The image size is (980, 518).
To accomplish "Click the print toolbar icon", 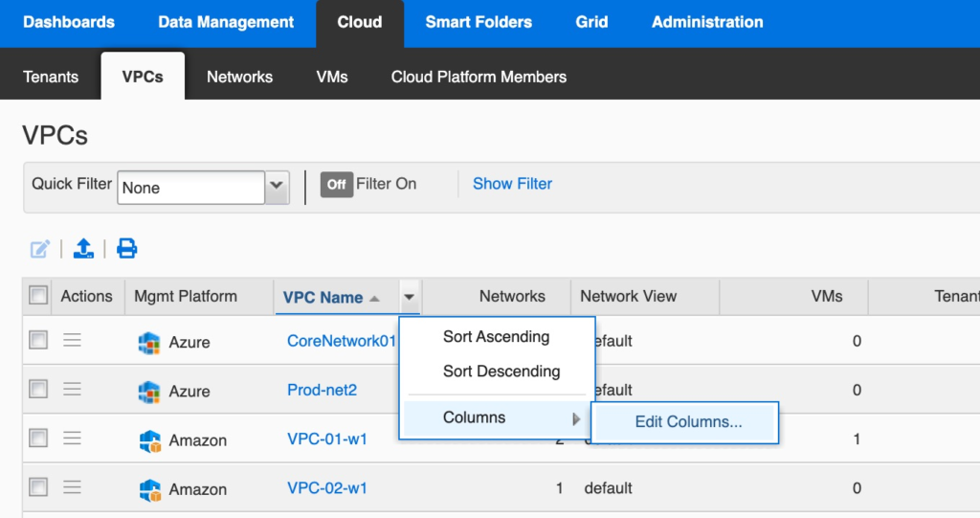I will pyautogui.click(x=126, y=249).
